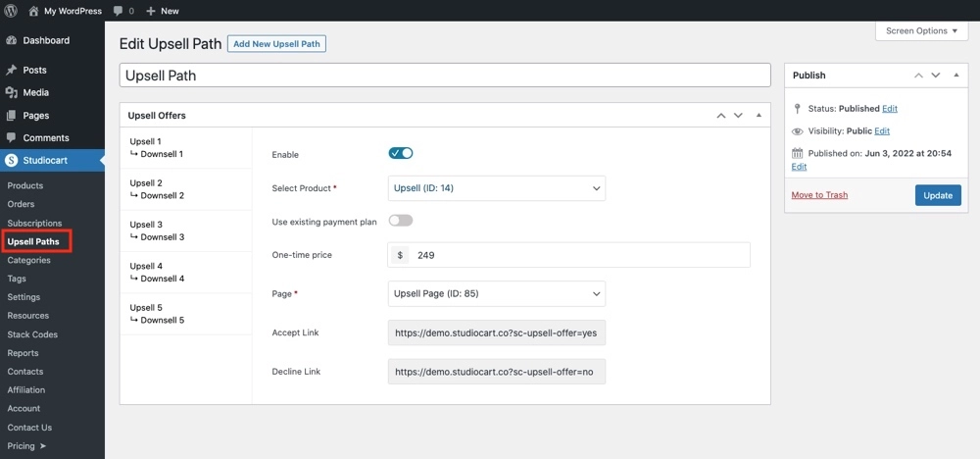
Task: Open the Page dropdown
Action: 497,293
